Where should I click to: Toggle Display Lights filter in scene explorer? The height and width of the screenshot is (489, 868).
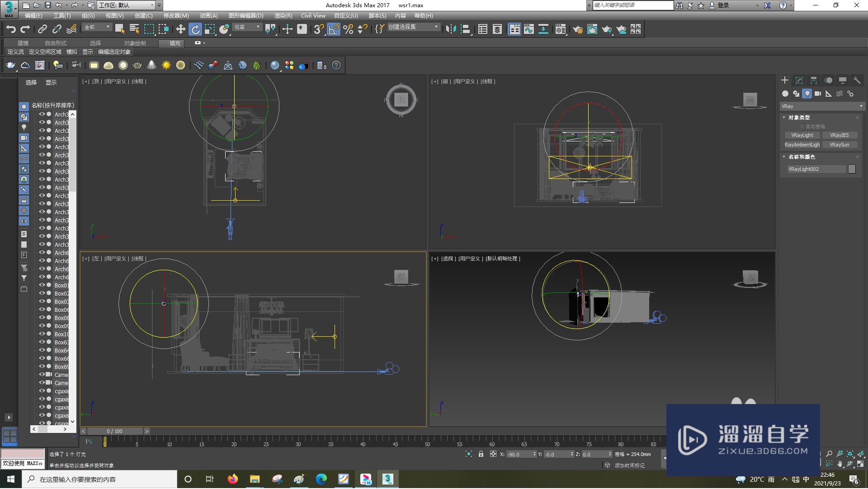click(24, 127)
